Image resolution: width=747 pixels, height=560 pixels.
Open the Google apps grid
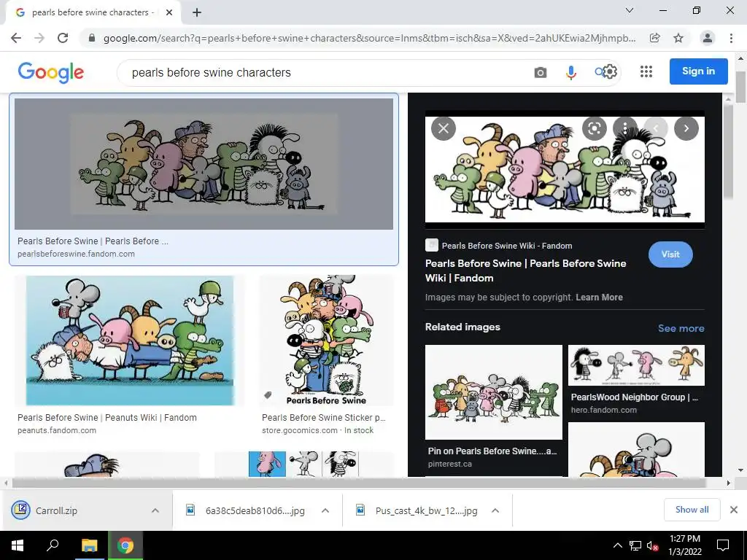pos(646,71)
